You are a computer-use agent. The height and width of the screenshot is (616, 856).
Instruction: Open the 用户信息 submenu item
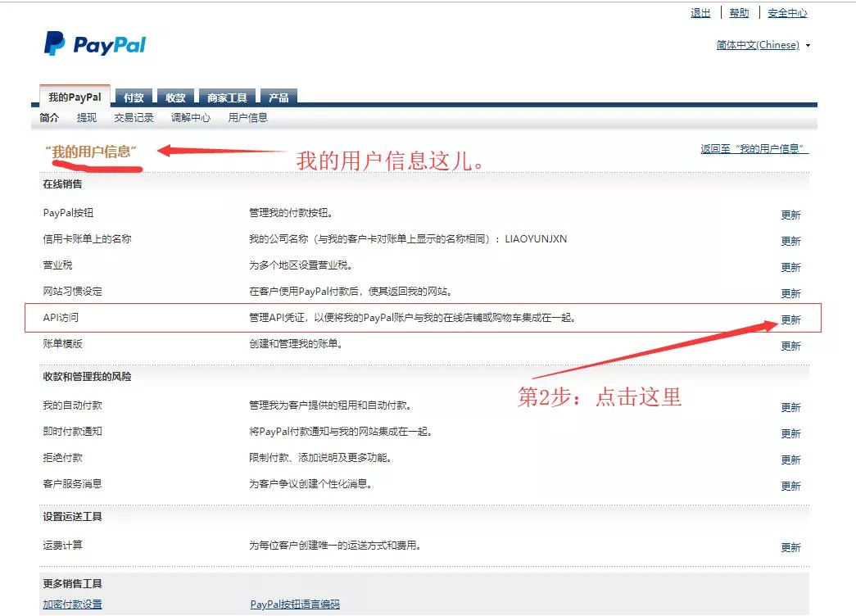tap(248, 117)
